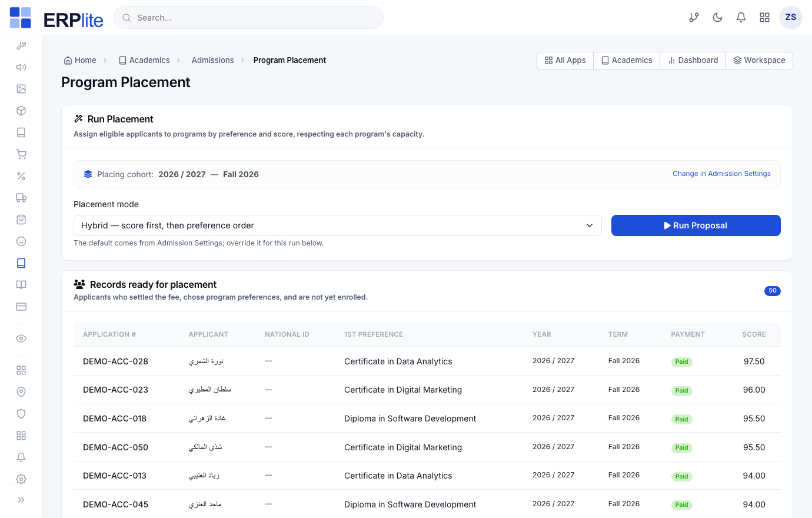The height and width of the screenshot is (518, 812).
Task: Open the shopping cart sidebar icon
Action: (x=21, y=154)
